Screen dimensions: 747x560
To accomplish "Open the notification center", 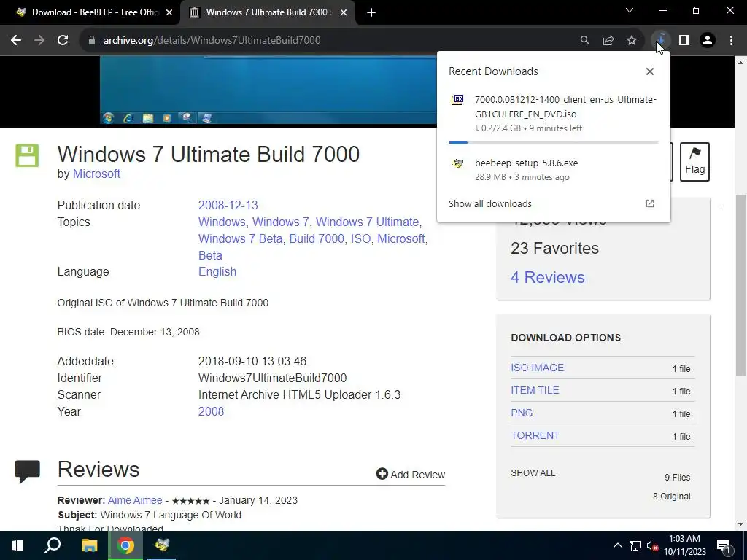I will tap(723, 546).
